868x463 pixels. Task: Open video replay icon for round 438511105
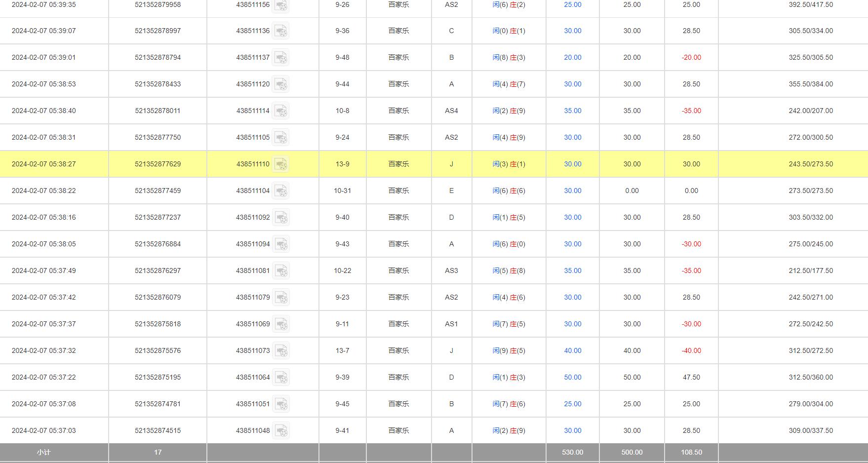point(281,137)
